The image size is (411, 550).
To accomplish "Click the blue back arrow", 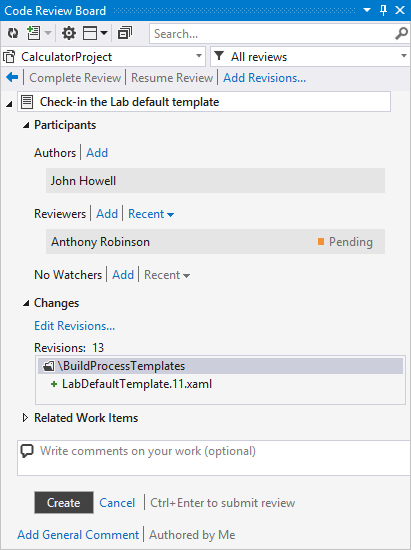I will [x=12, y=77].
